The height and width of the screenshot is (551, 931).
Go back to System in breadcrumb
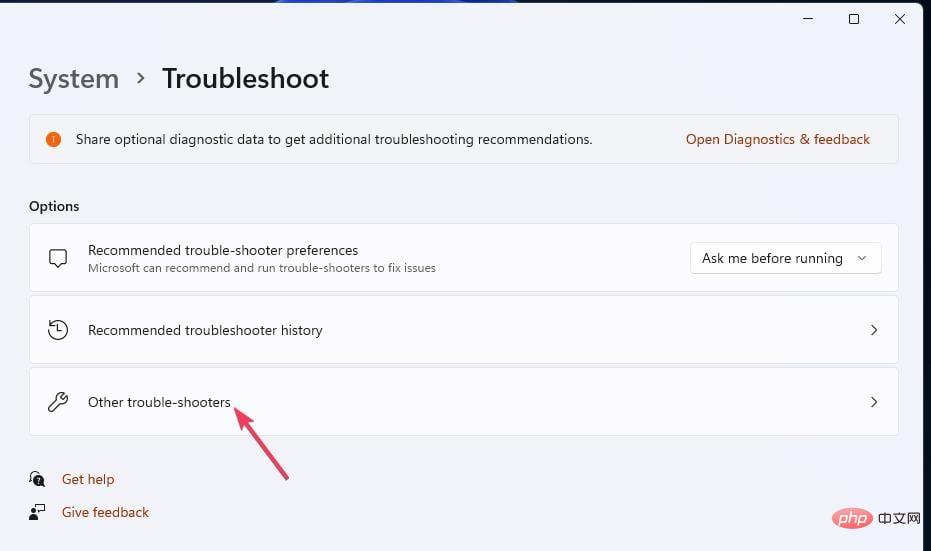[x=74, y=79]
